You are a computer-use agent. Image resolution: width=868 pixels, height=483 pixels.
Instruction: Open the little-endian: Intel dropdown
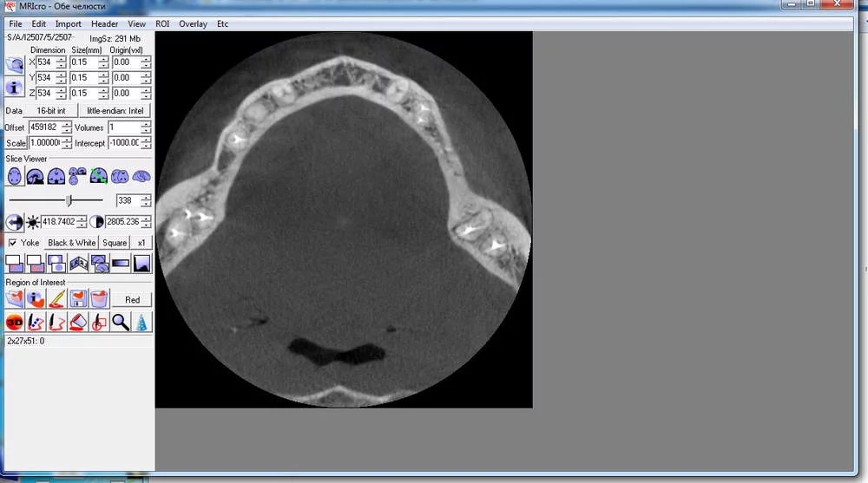115,111
